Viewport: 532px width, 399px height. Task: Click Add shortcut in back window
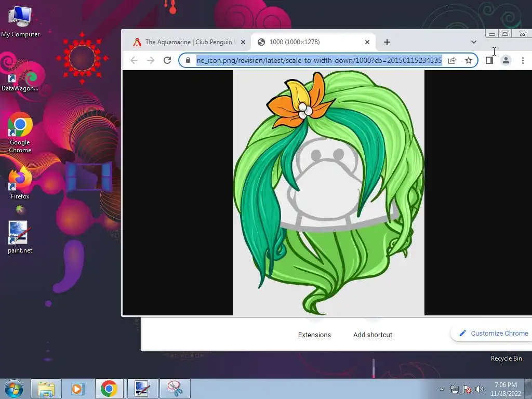point(373,335)
